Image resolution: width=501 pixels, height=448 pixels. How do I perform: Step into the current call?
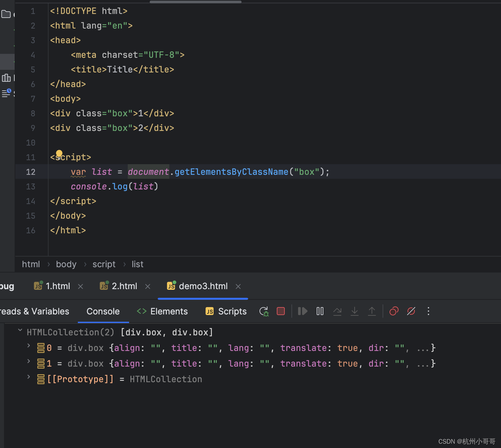(355, 311)
